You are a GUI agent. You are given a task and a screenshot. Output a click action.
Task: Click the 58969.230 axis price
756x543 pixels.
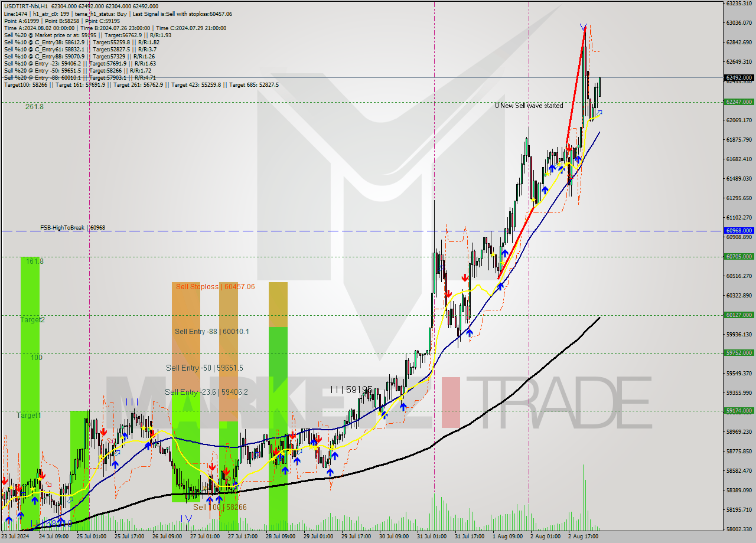pos(739,431)
